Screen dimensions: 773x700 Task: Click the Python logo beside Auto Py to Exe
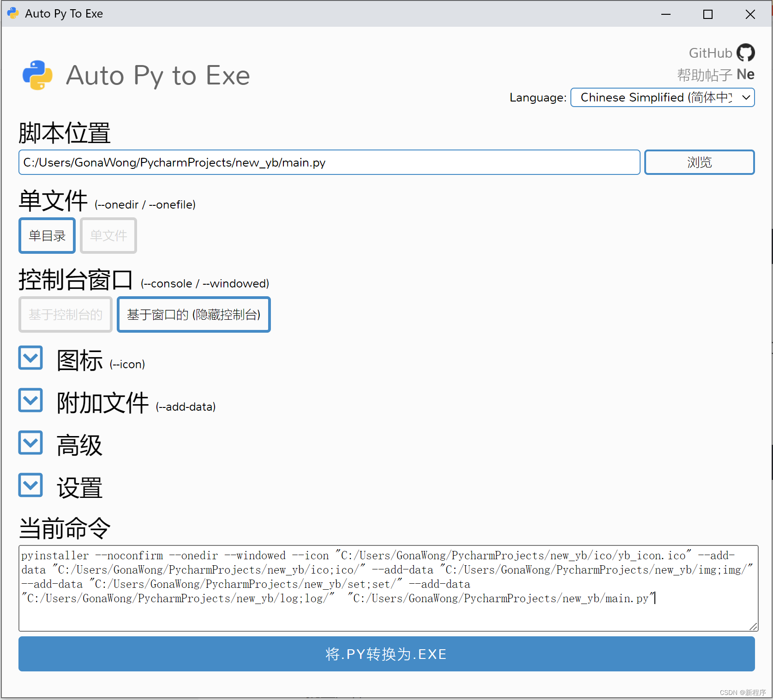[37, 75]
